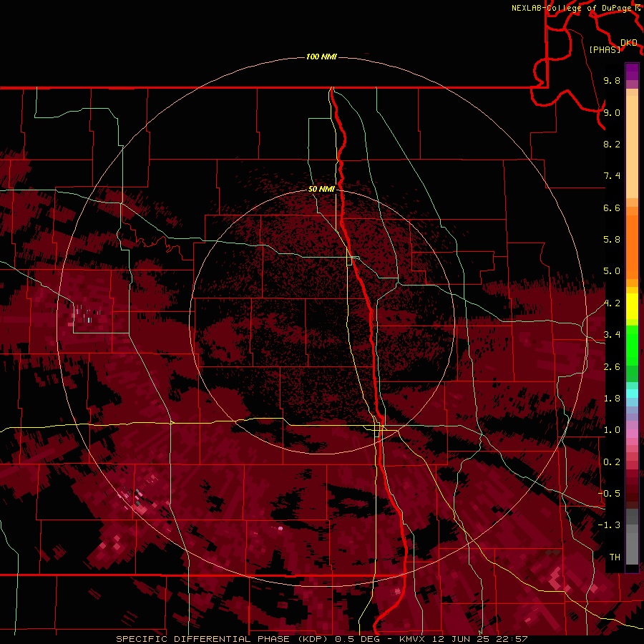
Task: Click the 8.2 value on color scale
Action: point(612,144)
